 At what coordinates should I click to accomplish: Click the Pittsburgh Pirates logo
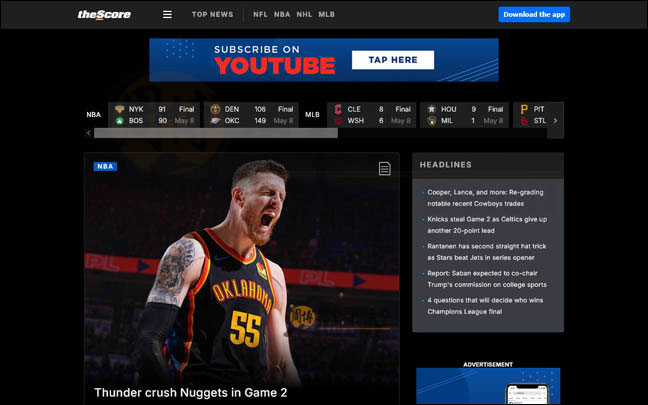(524, 109)
